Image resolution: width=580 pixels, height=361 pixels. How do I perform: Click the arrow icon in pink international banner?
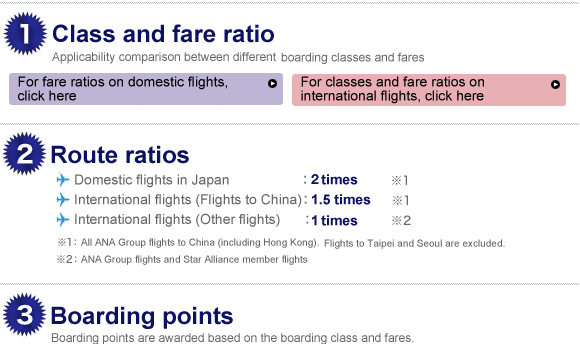click(x=555, y=84)
